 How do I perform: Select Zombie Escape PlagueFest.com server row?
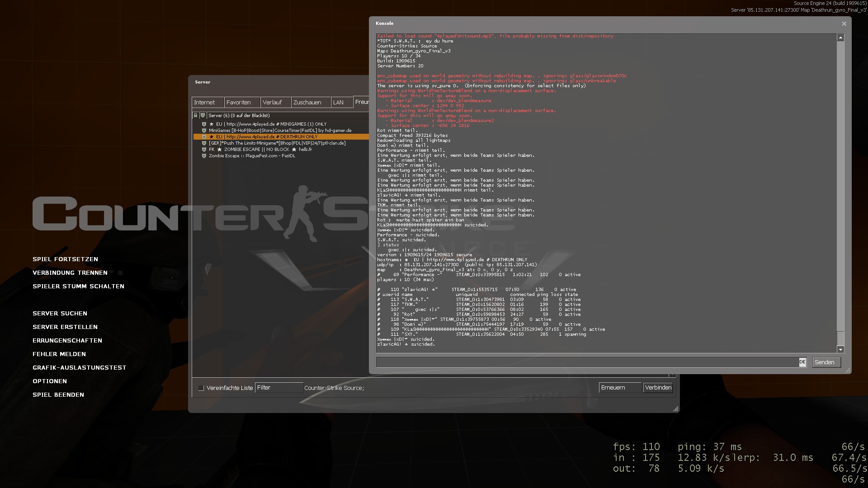click(x=281, y=155)
